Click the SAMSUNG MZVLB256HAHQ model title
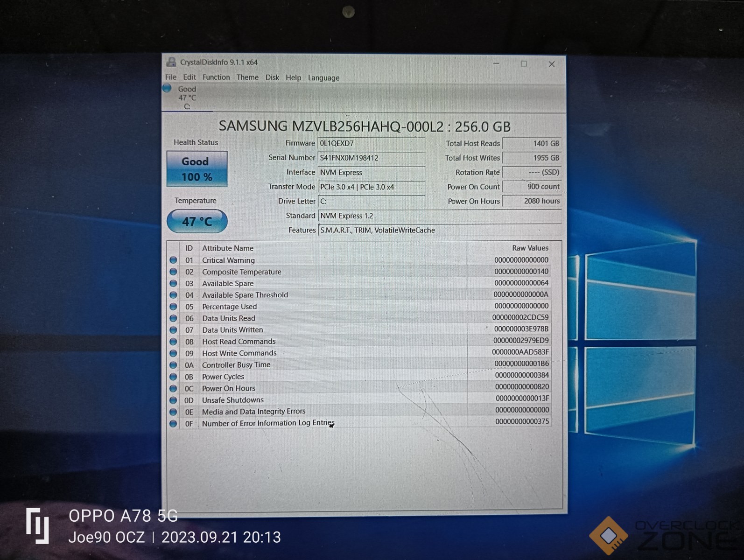This screenshot has height=560, width=744. [365, 126]
